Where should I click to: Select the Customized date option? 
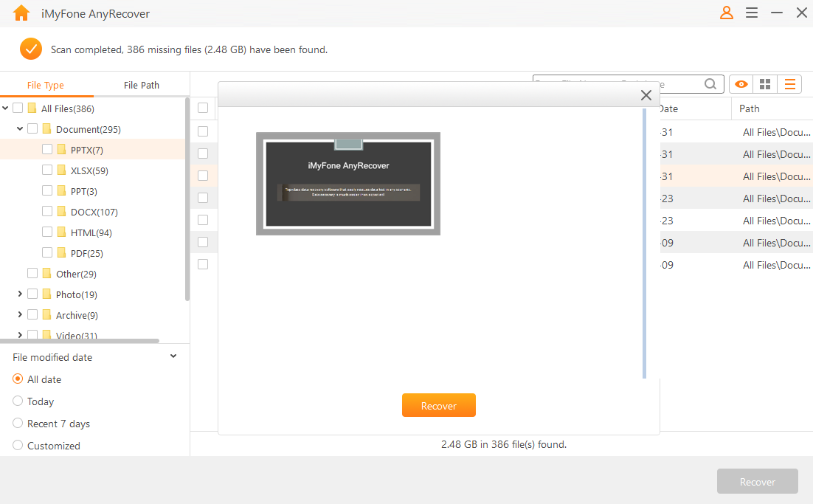pyautogui.click(x=17, y=446)
